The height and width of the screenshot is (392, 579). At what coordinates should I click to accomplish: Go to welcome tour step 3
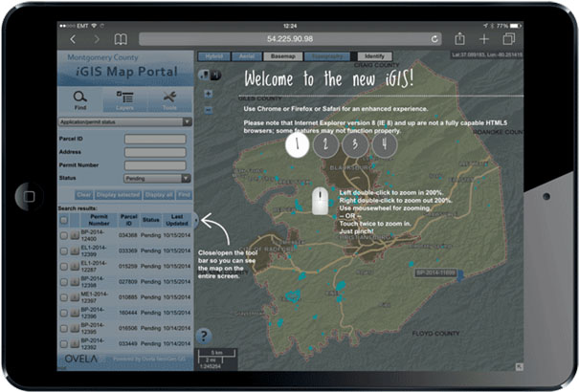355,144
